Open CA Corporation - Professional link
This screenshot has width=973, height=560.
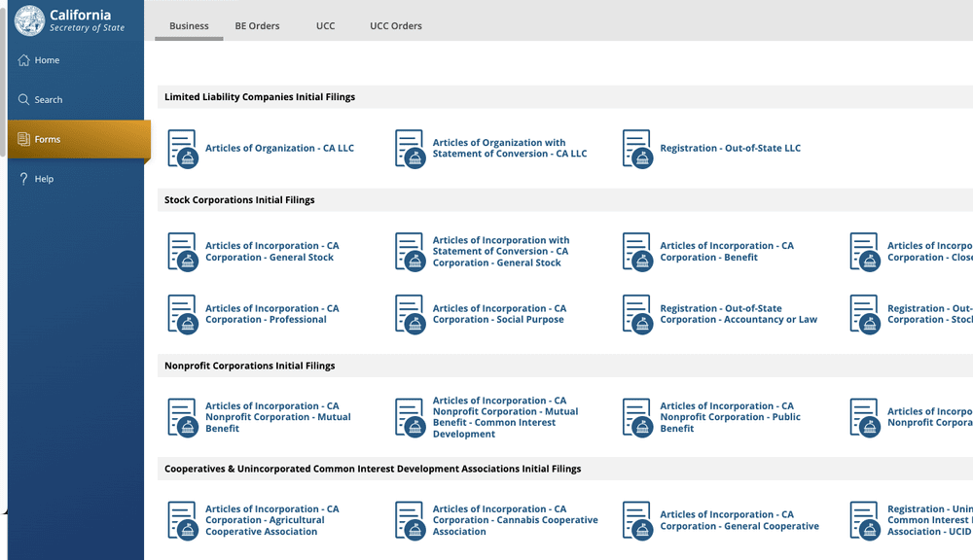tap(272, 314)
